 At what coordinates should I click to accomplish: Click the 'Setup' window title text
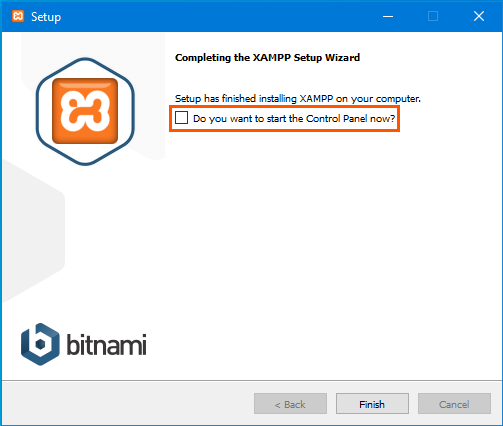(x=46, y=17)
